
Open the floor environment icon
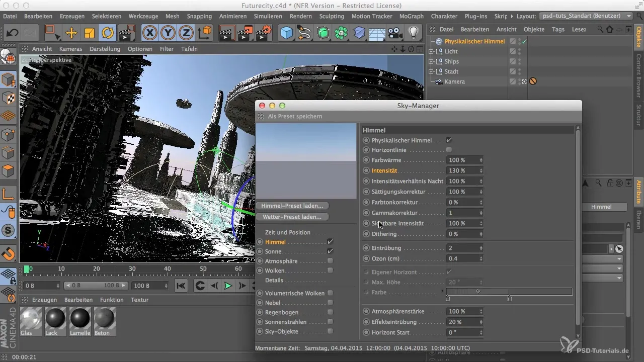[x=377, y=34]
